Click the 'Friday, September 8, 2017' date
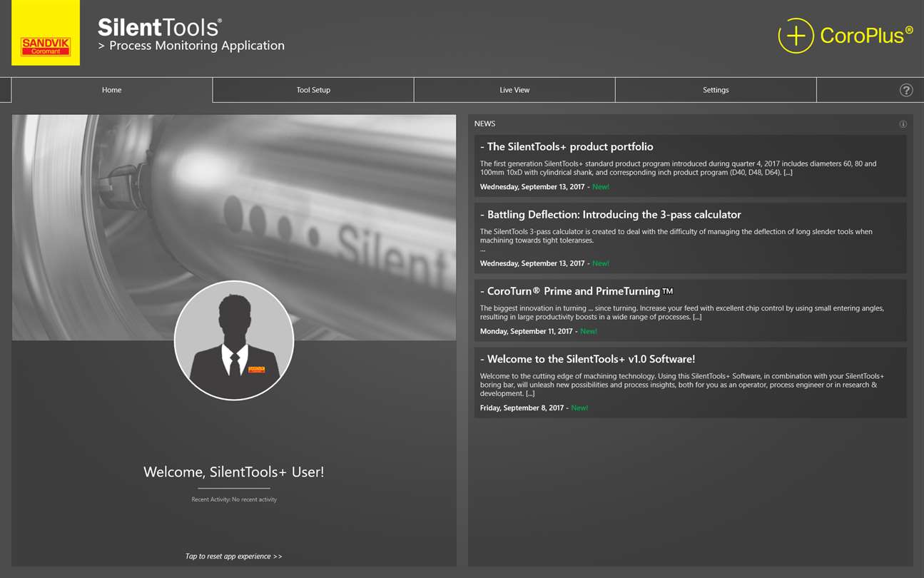Screen dimensions: 924x578 click(x=522, y=408)
